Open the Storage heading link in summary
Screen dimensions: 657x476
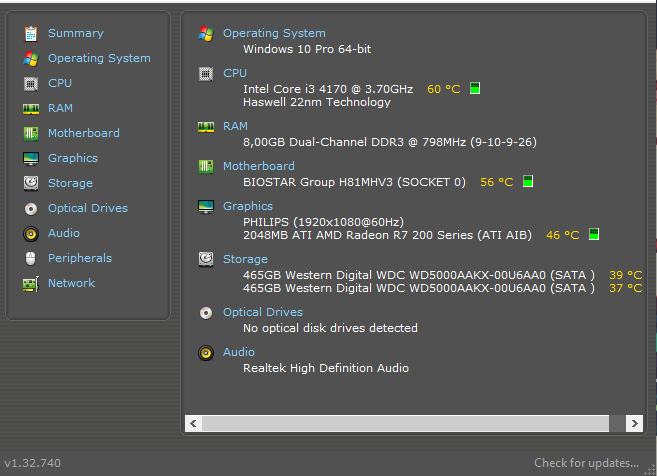(245, 259)
